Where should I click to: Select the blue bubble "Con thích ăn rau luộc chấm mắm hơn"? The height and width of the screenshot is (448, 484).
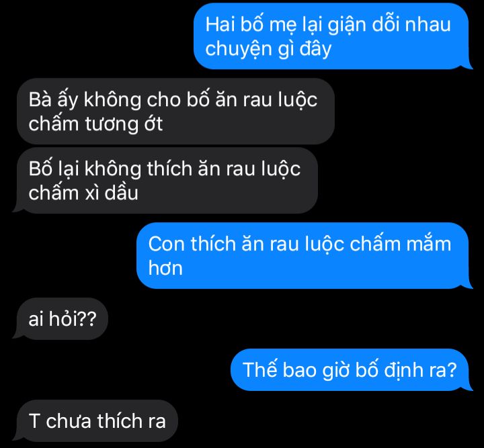302,256
